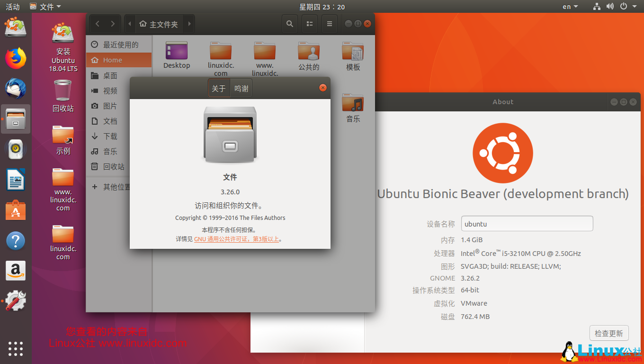Open the Files app in the dock
Viewport: 644px width, 364px height.
point(16,119)
